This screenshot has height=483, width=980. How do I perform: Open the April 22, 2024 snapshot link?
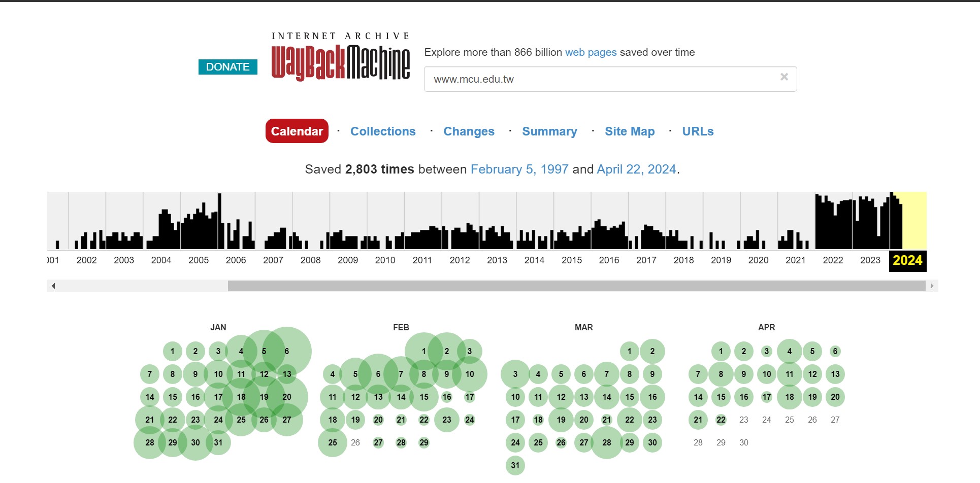pos(636,169)
